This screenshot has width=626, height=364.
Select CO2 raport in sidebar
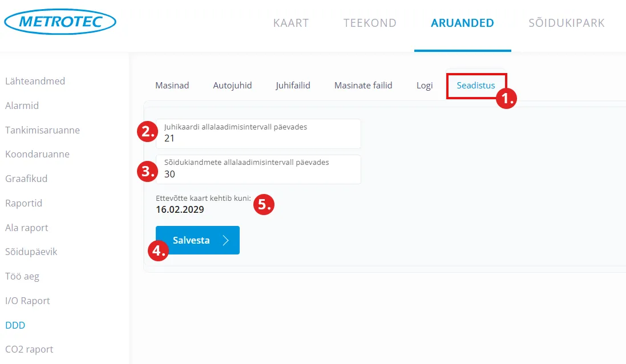(x=29, y=349)
